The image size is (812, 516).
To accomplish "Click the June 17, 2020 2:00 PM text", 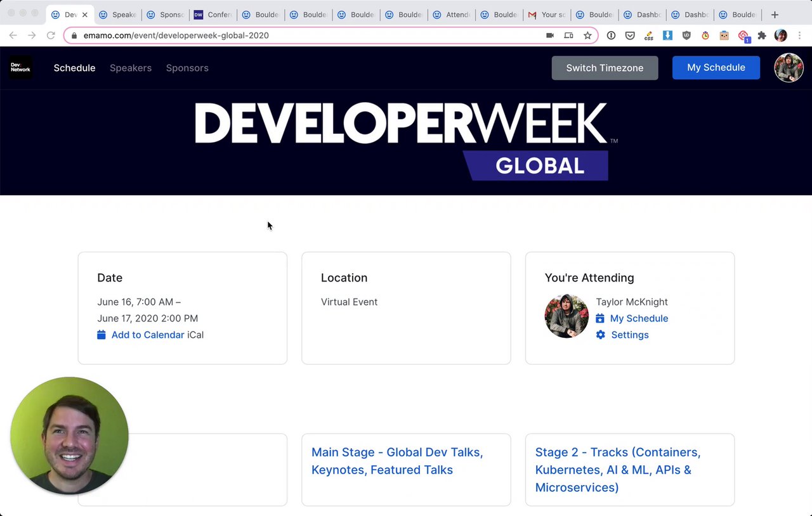I will pyautogui.click(x=148, y=318).
